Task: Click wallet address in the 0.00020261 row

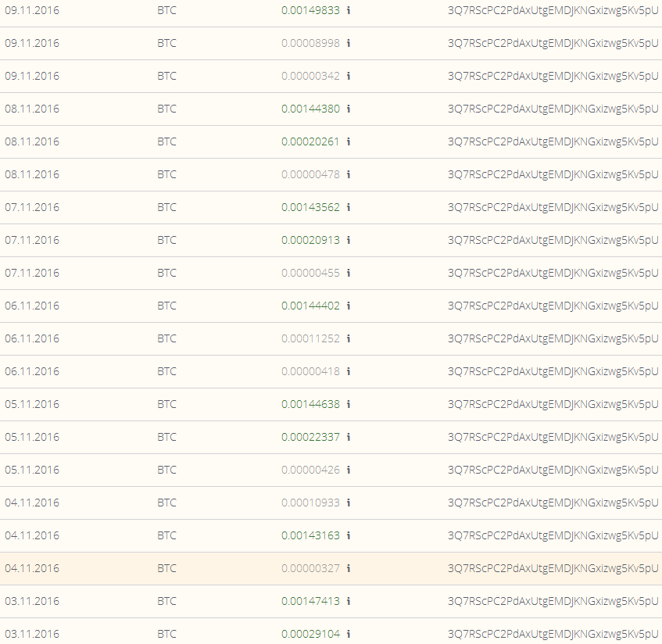Action: [553, 142]
